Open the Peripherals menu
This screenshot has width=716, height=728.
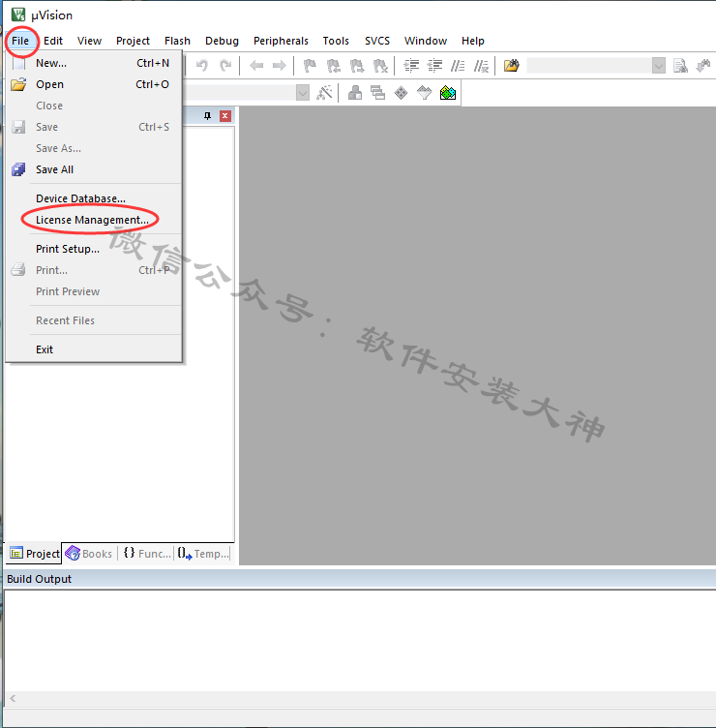[281, 41]
